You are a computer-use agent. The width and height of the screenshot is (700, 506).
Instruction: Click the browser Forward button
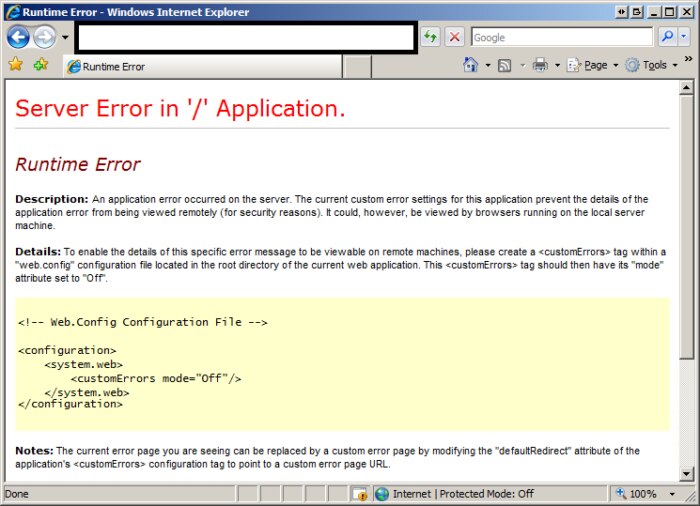(45, 37)
